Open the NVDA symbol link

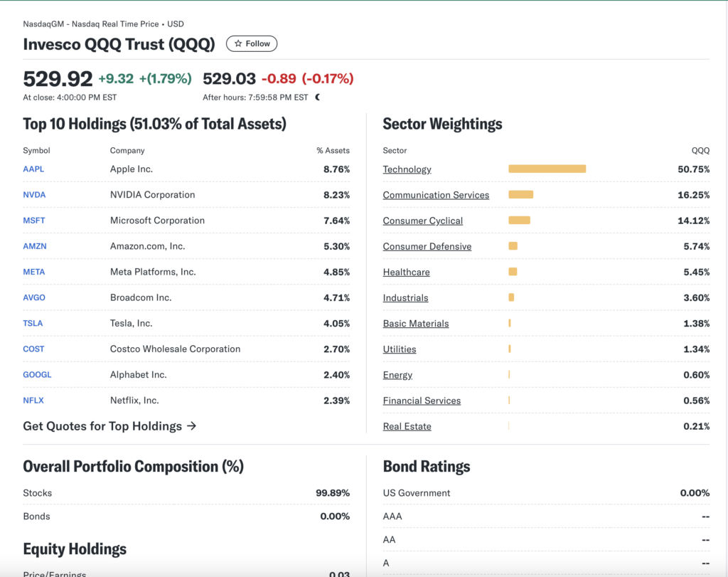coord(34,195)
